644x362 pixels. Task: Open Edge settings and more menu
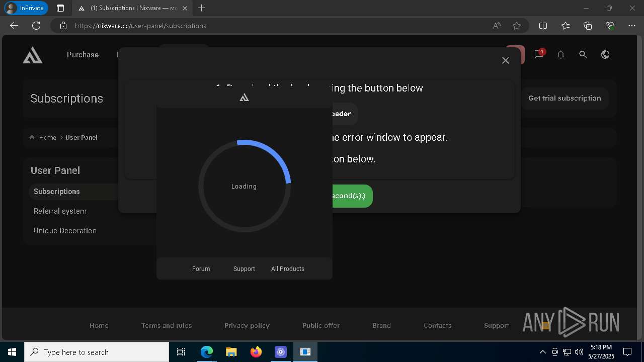[632, 26]
